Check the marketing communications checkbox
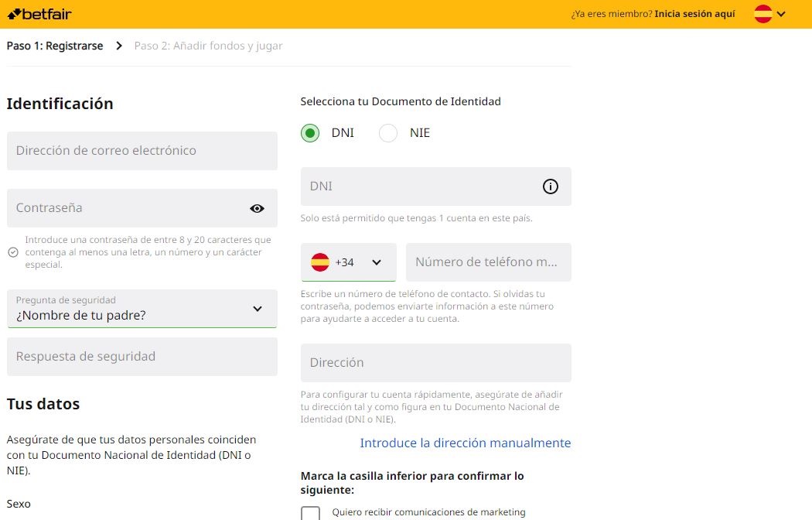 [x=310, y=514]
